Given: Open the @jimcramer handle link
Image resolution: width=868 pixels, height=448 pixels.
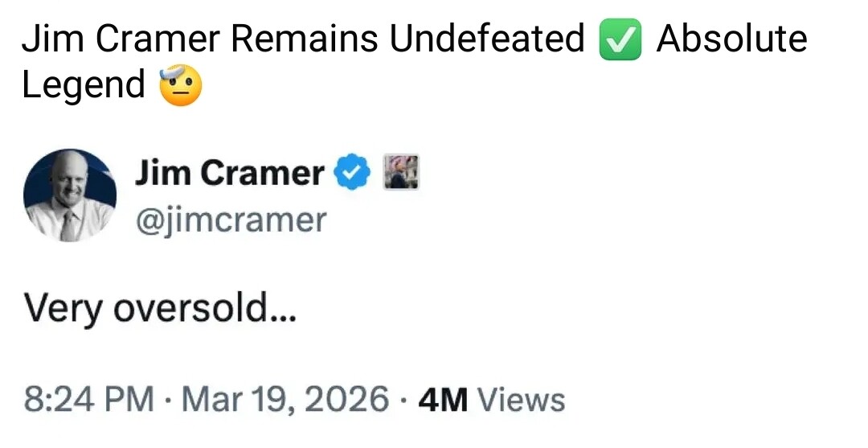Looking at the screenshot, I should click(231, 219).
